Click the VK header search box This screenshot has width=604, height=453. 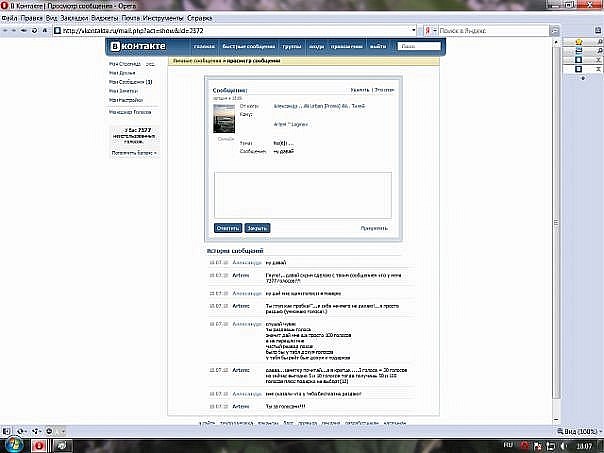click(x=419, y=46)
